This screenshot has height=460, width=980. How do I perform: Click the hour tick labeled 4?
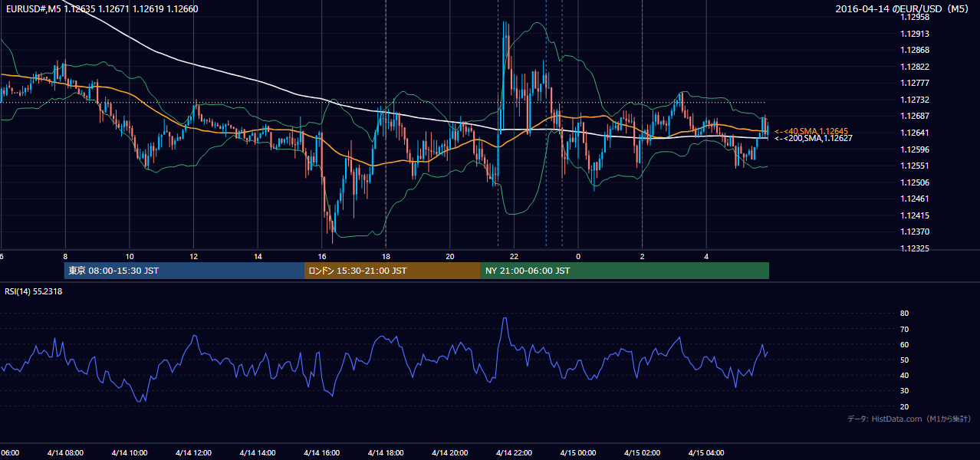pos(706,256)
